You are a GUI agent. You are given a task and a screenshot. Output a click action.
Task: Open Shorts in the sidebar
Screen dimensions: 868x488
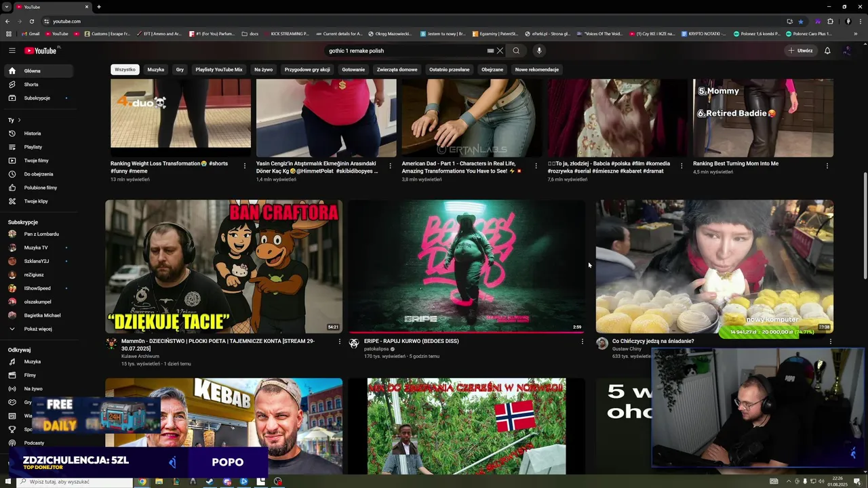coord(39,85)
